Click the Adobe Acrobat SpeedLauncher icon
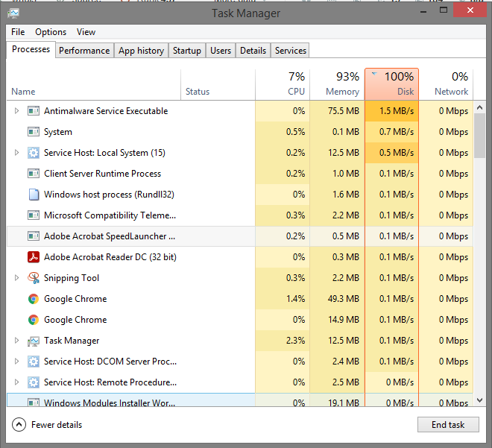This screenshot has height=448, width=492. (34, 236)
